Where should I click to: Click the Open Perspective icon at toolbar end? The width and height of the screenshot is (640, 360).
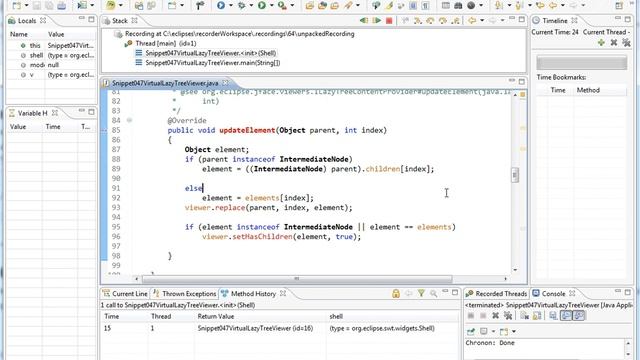point(619,5)
